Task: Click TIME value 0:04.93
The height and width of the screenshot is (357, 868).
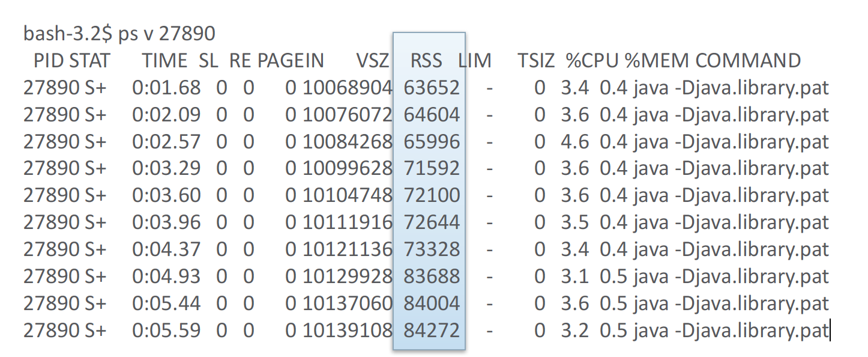Action: tap(166, 276)
